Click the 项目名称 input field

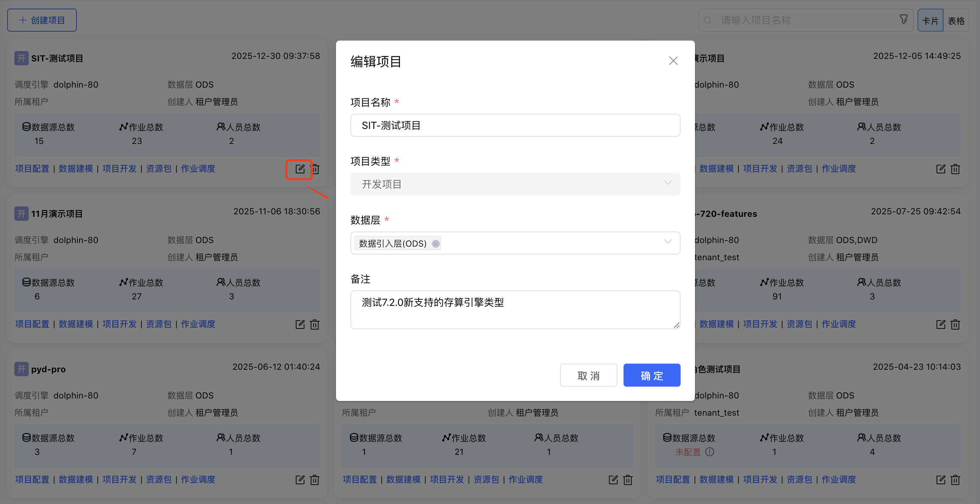[x=515, y=126]
